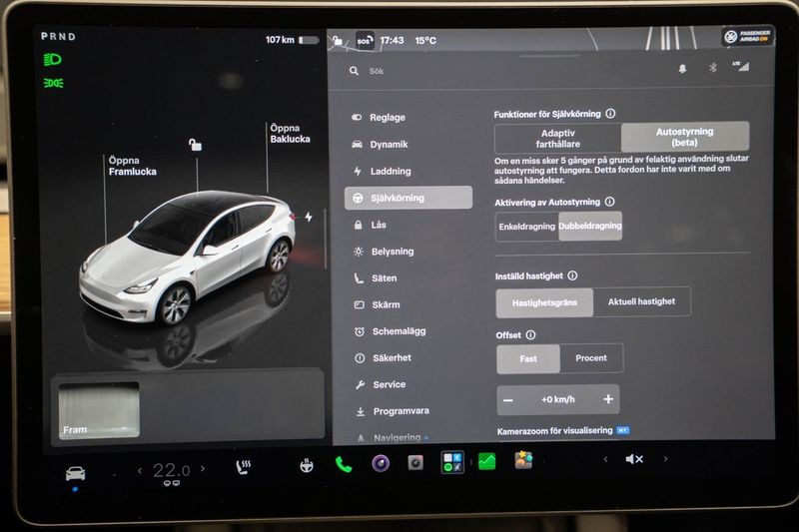Screen dimensions: 799x532
Task: Open the app launcher grid icon
Action: (452, 462)
